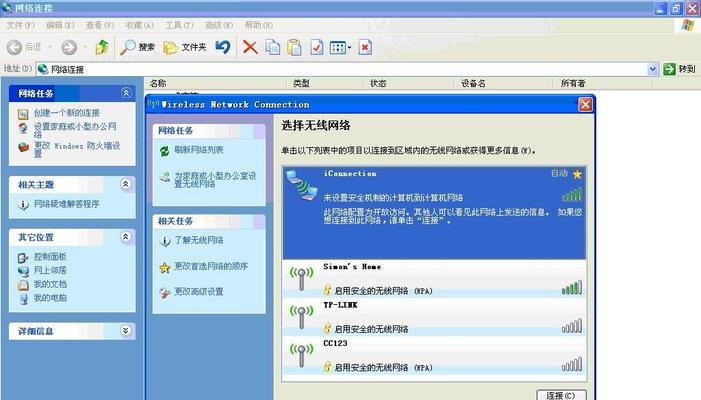Screen dimensions: 701x400
Task: Open the Search (搜索) toolbar button
Action: (138, 47)
